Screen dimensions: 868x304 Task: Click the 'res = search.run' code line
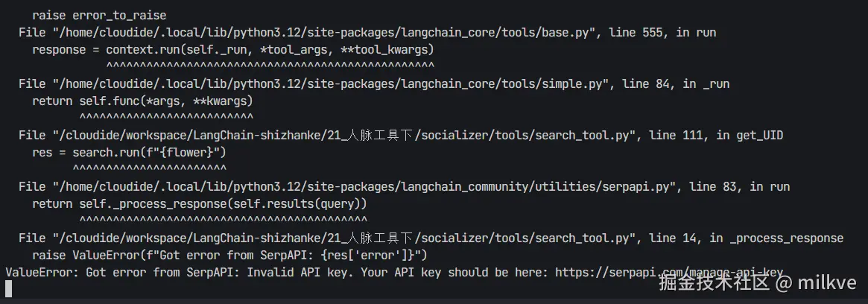(129, 153)
